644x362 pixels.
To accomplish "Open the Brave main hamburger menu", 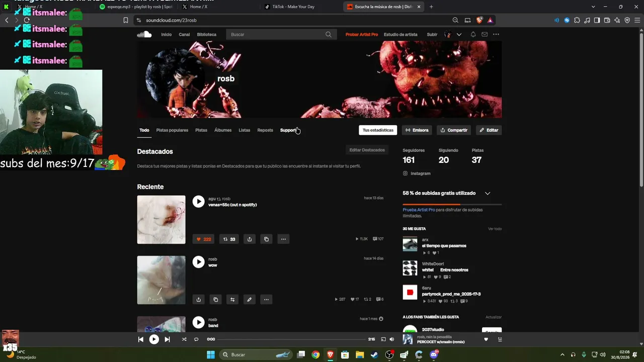I will click(x=637, y=20).
